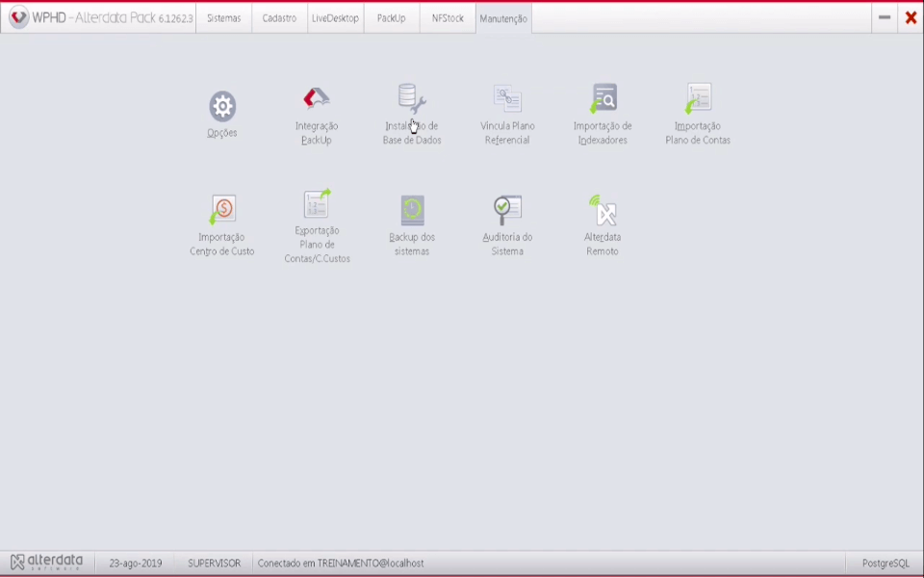The width and height of the screenshot is (924, 578).
Task: Switch to the PackUp tab
Action: click(392, 18)
